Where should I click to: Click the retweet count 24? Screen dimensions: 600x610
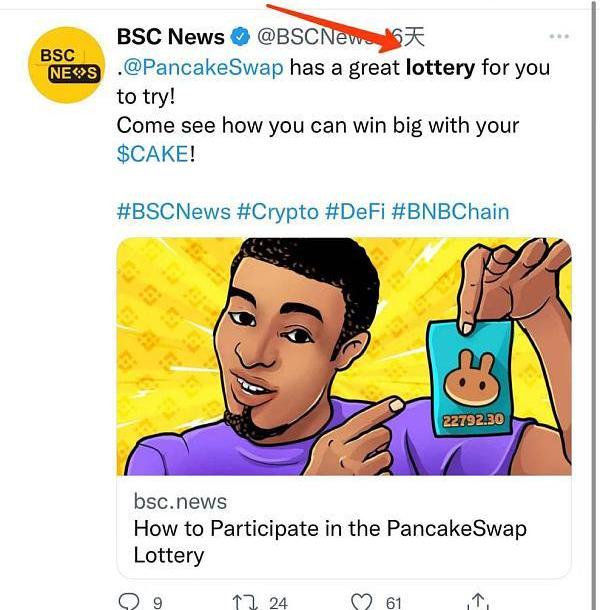point(278,603)
